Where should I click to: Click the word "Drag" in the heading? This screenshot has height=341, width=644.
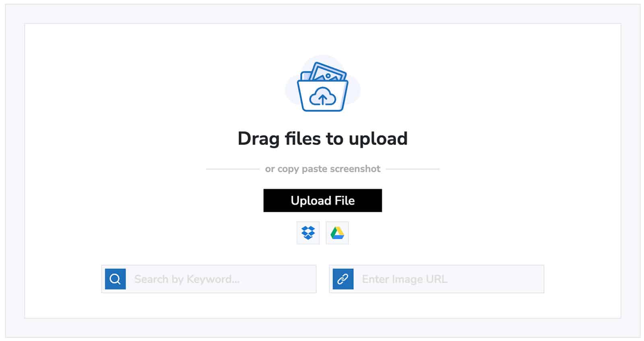tap(258, 139)
